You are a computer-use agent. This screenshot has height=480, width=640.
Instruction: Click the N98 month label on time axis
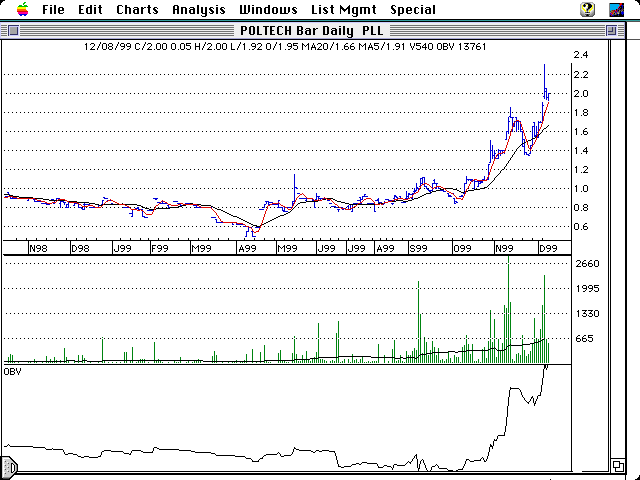38,248
